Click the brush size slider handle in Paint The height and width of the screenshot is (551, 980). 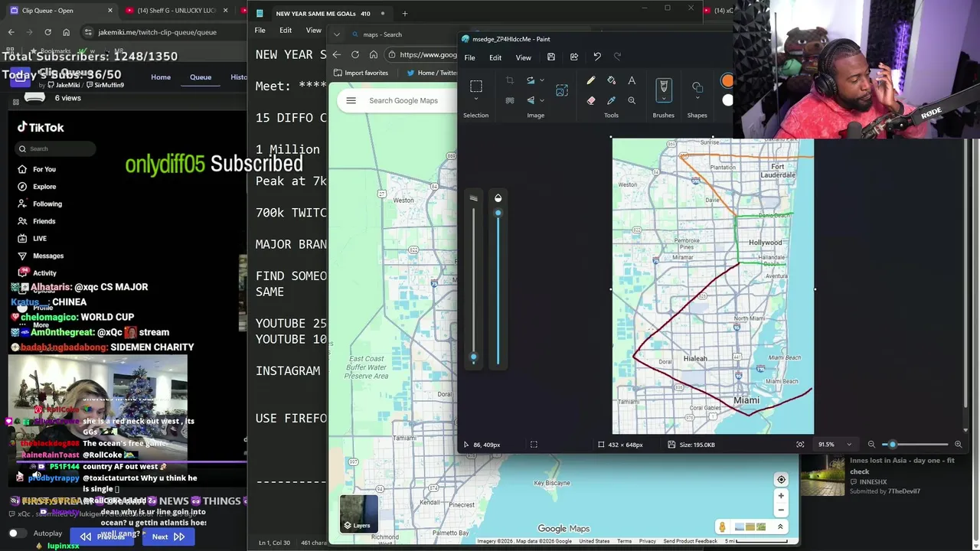473,357
